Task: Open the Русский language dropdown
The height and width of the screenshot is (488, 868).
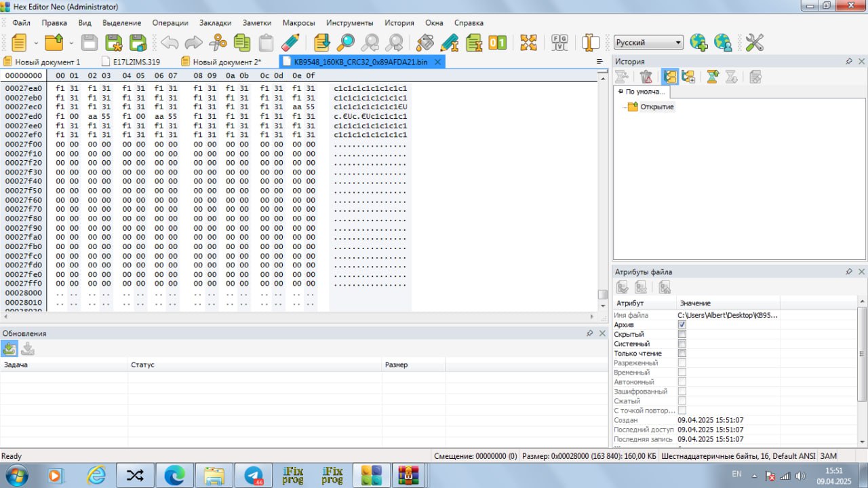Action: click(648, 43)
